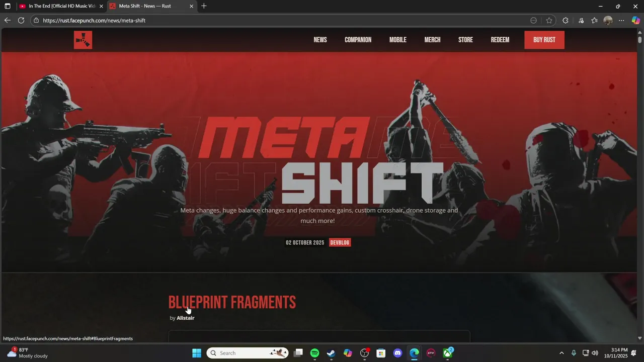
Task: Open the REDEEM nav link
Action: pos(500,40)
